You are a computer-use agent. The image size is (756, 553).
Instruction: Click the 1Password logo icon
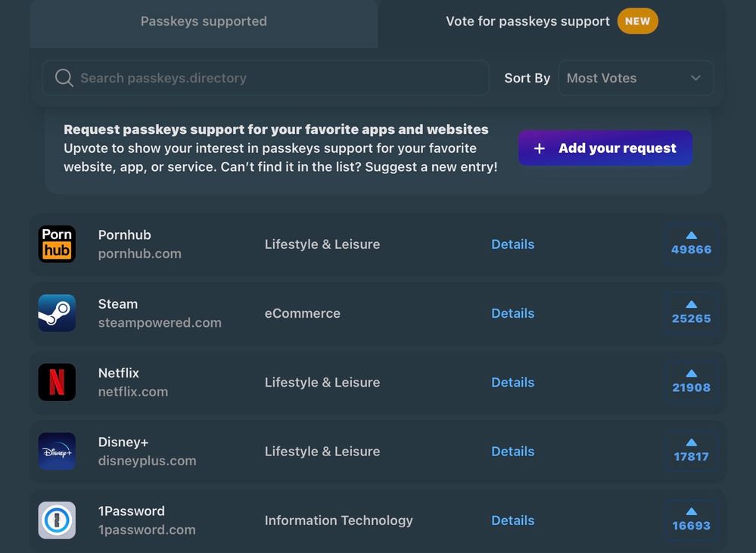(x=57, y=520)
